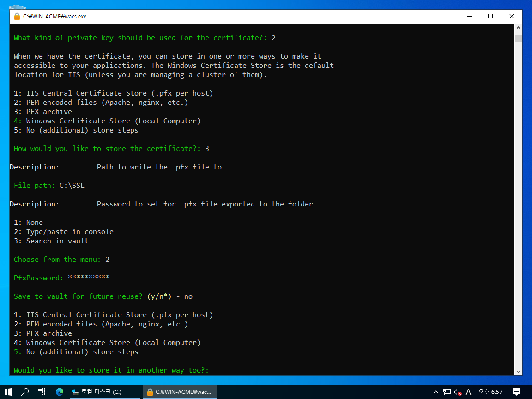Open the Windows Start menu
Screen dimensions: 532x399
pos(8,392)
